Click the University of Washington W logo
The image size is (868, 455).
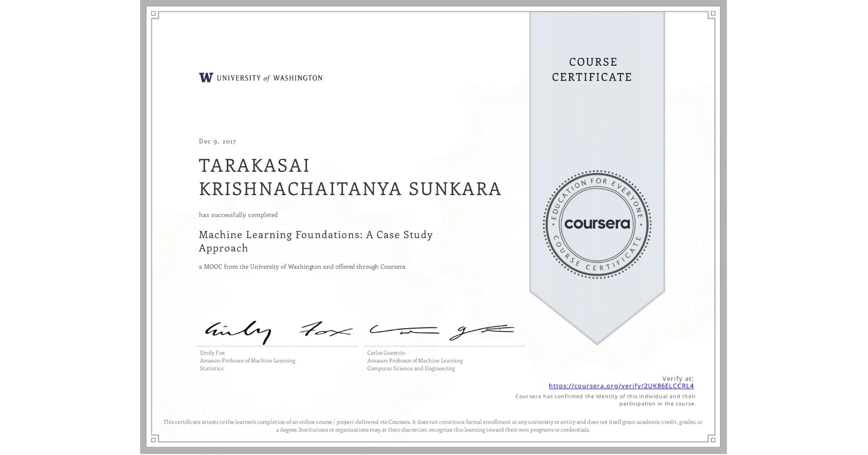[206, 77]
